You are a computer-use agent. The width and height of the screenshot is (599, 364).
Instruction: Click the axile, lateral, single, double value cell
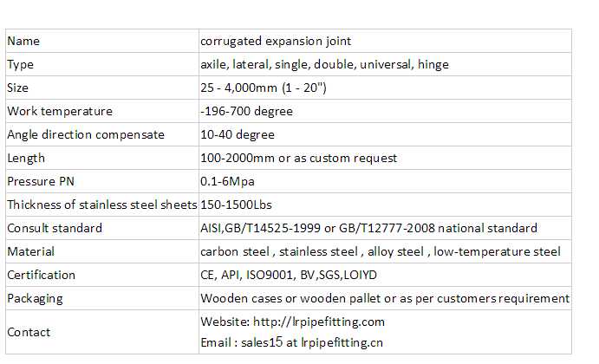(x=324, y=65)
